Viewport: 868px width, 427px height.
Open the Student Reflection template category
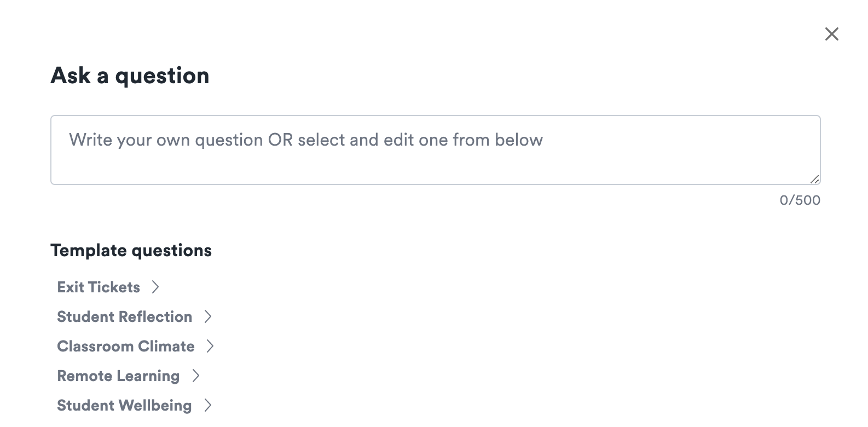(124, 316)
